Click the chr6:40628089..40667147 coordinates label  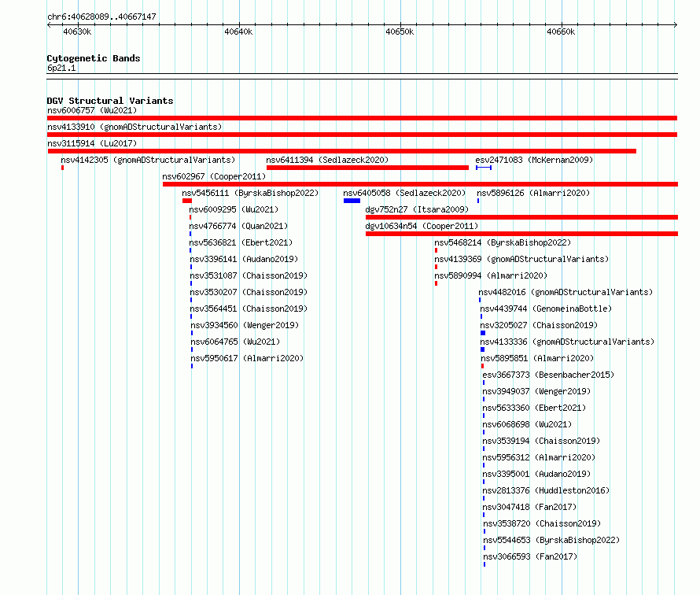point(101,17)
